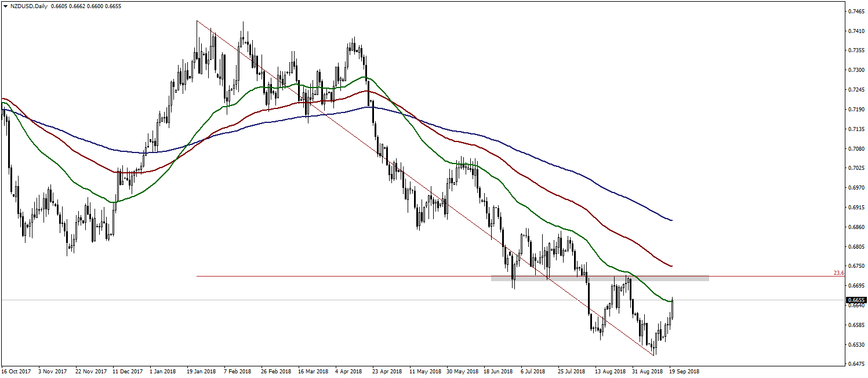Click the 0.6475 price axis label
Image resolution: width=868 pixels, height=378 pixels.
pyautogui.click(x=856, y=365)
